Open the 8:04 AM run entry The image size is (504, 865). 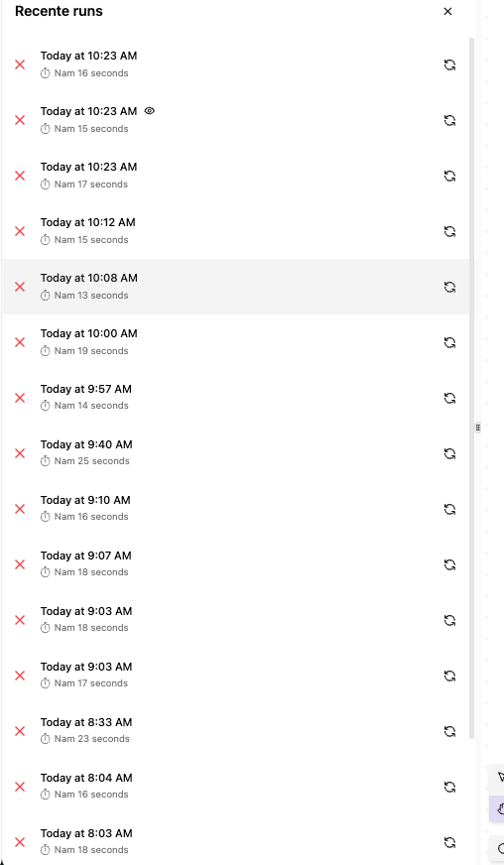tap(236, 787)
